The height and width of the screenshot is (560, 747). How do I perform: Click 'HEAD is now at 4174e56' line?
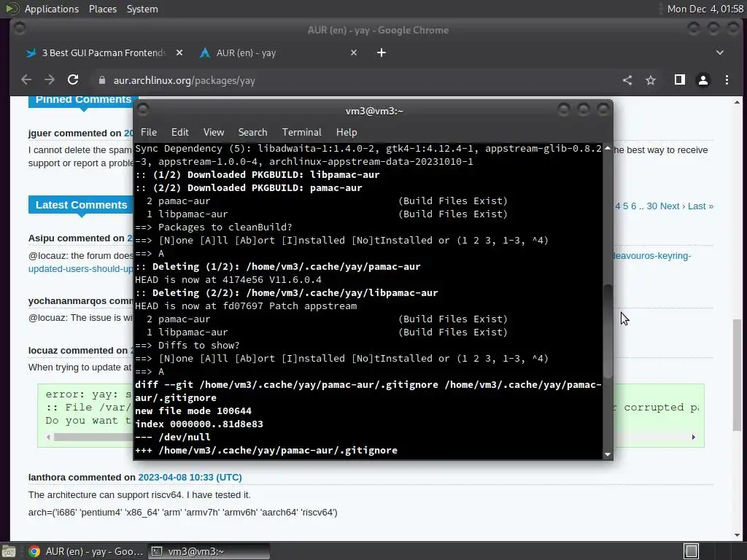point(228,279)
